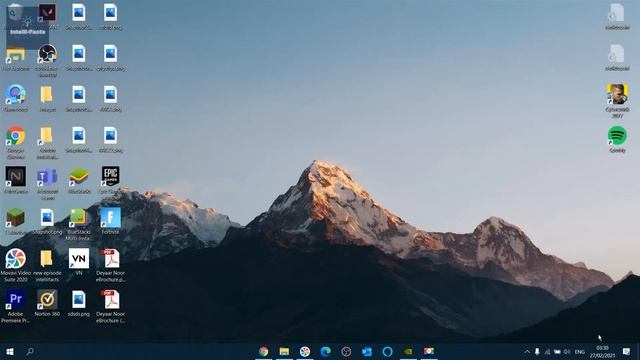Open the network tray icon

pos(547,352)
